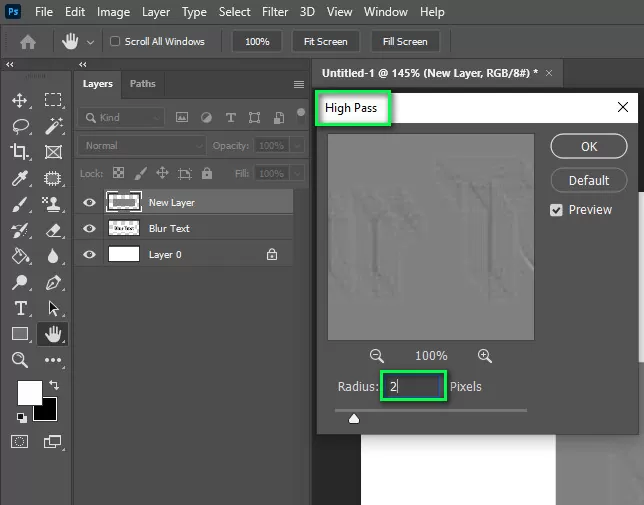
Task: Pick the Horizontal Type tool
Action: click(21, 308)
